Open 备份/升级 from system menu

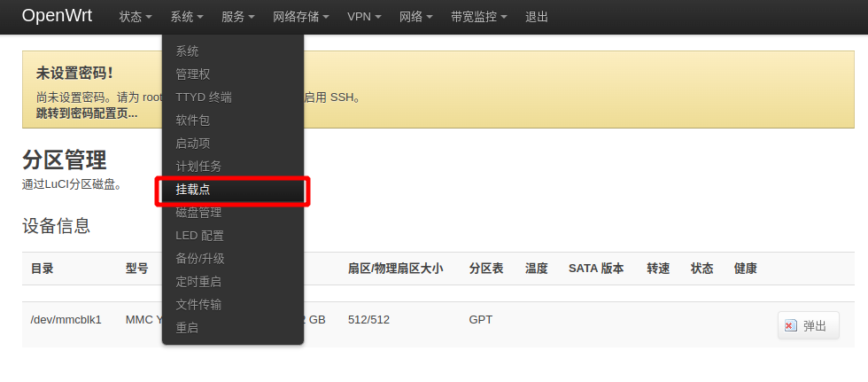tap(233, 259)
